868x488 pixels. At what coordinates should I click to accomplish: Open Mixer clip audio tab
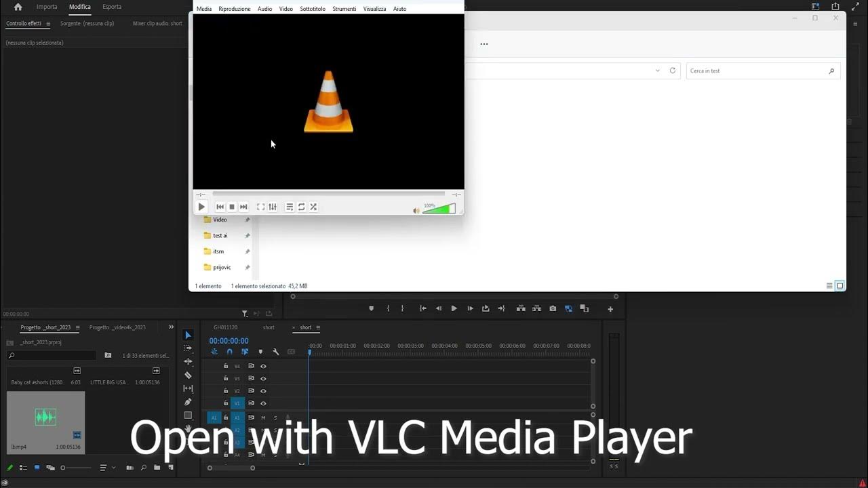(157, 23)
